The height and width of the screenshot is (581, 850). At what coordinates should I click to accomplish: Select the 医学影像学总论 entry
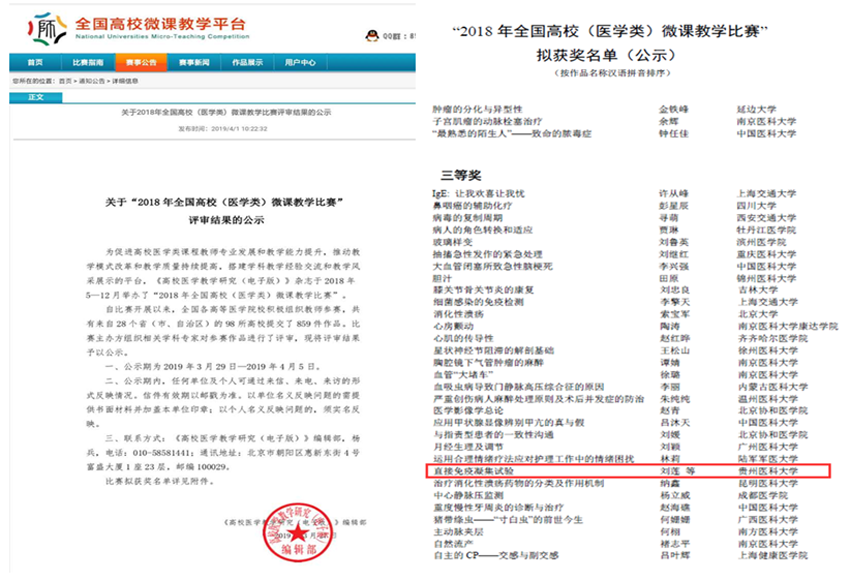click(468, 411)
